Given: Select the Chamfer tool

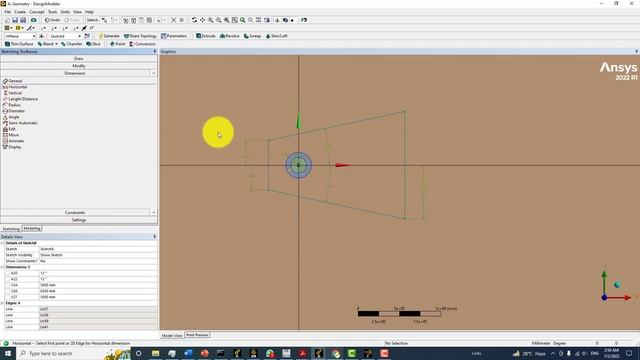Looking at the screenshot, I should point(71,44).
